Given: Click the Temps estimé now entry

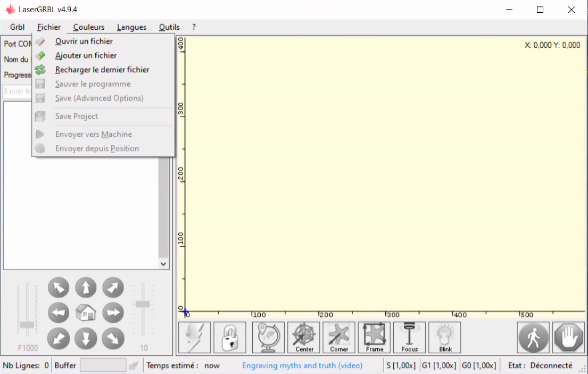Looking at the screenshot, I should click(183, 365).
